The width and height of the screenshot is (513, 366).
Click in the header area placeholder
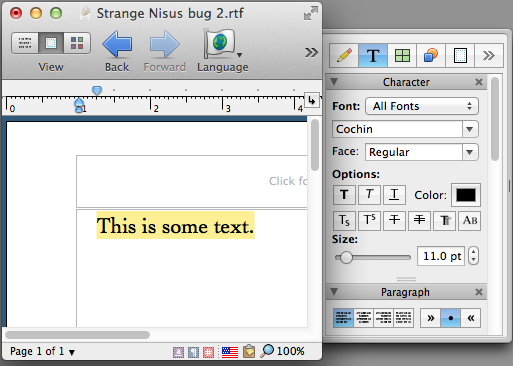pyautogui.click(x=192, y=181)
